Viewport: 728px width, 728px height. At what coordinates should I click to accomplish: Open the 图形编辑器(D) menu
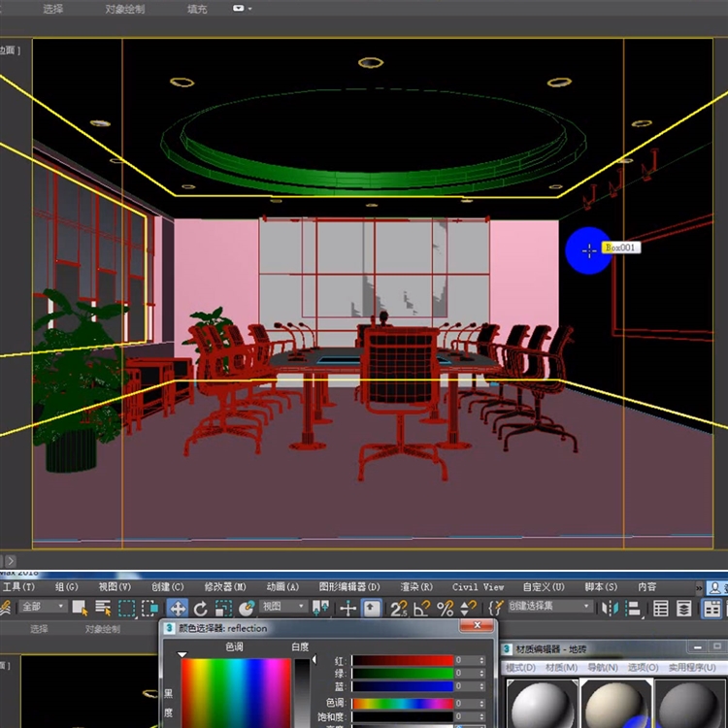349,587
